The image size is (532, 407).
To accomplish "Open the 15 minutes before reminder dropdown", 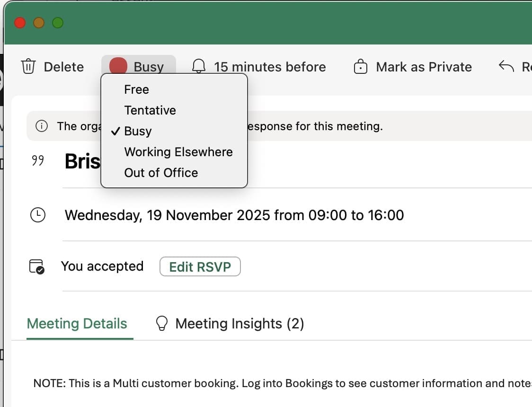I will 269,67.
